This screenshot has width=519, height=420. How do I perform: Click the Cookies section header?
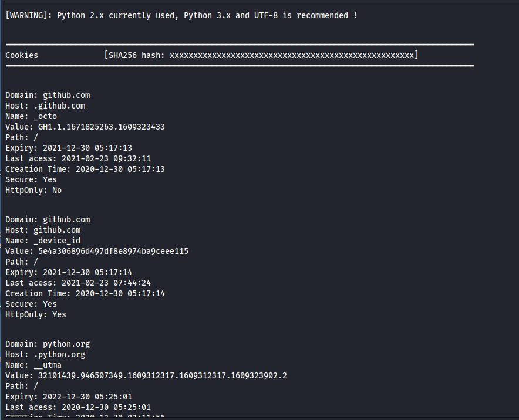coord(22,55)
